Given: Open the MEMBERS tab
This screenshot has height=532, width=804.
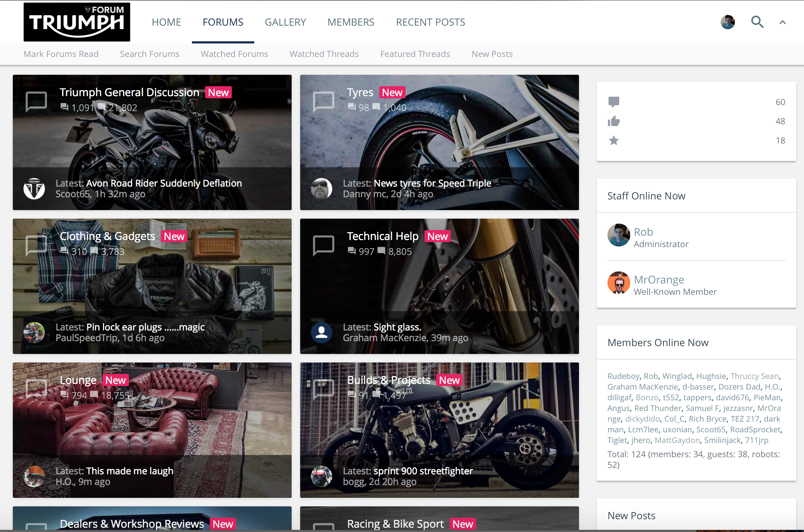Looking at the screenshot, I should point(351,22).
